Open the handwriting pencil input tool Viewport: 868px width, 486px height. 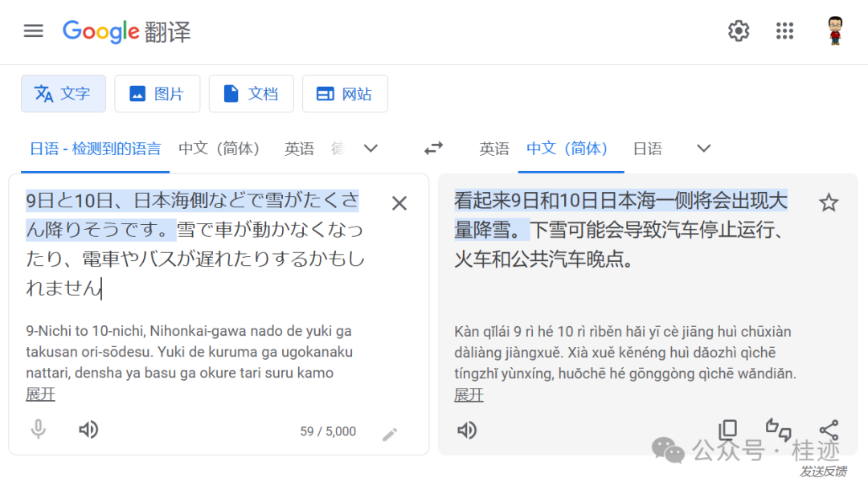pyautogui.click(x=390, y=435)
